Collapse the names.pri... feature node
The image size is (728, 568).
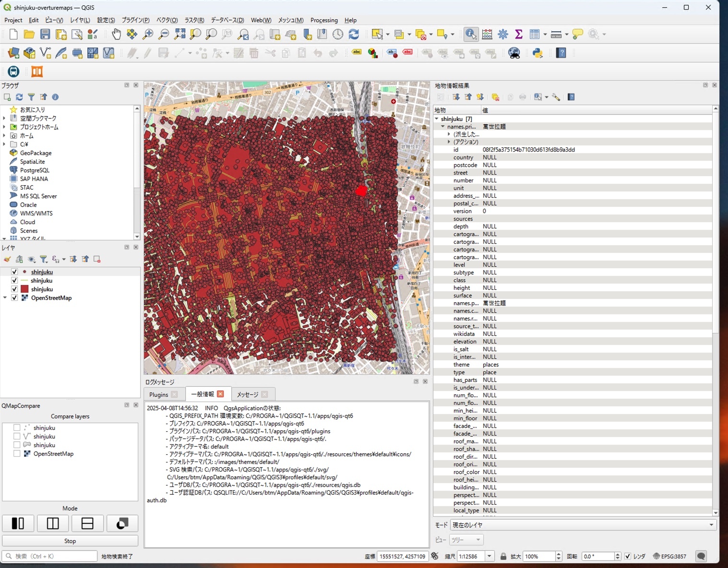[x=442, y=126]
